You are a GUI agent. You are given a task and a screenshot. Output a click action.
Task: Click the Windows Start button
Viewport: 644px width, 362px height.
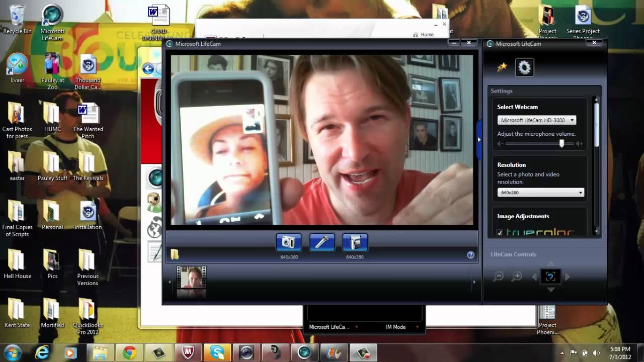pos(13,353)
